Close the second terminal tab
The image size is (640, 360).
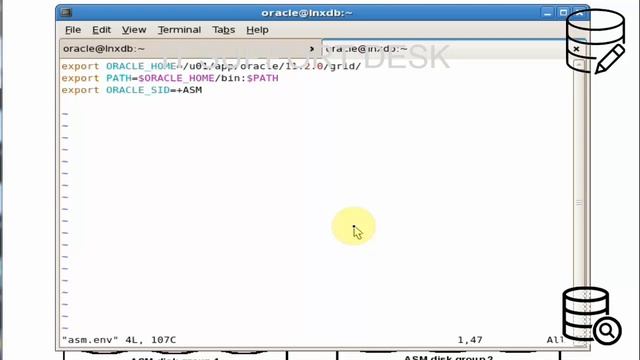pos(576,49)
